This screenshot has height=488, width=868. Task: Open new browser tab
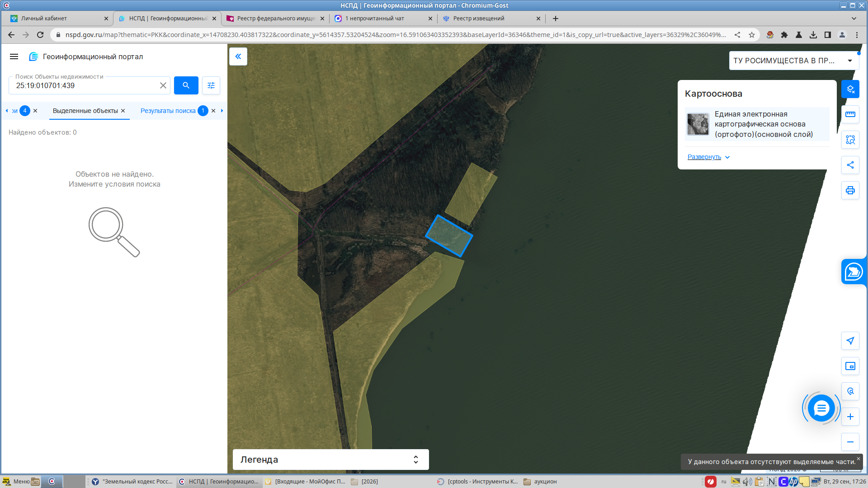tap(556, 19)
